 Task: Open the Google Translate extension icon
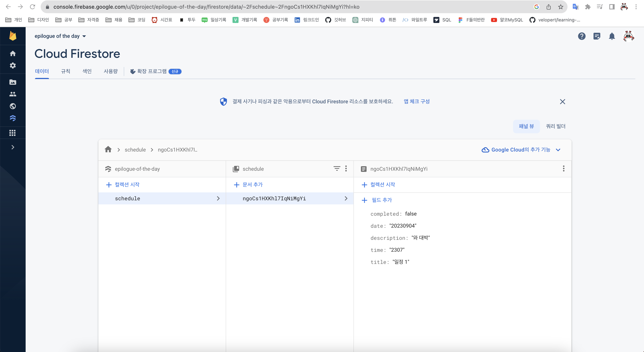click(575, 7)
